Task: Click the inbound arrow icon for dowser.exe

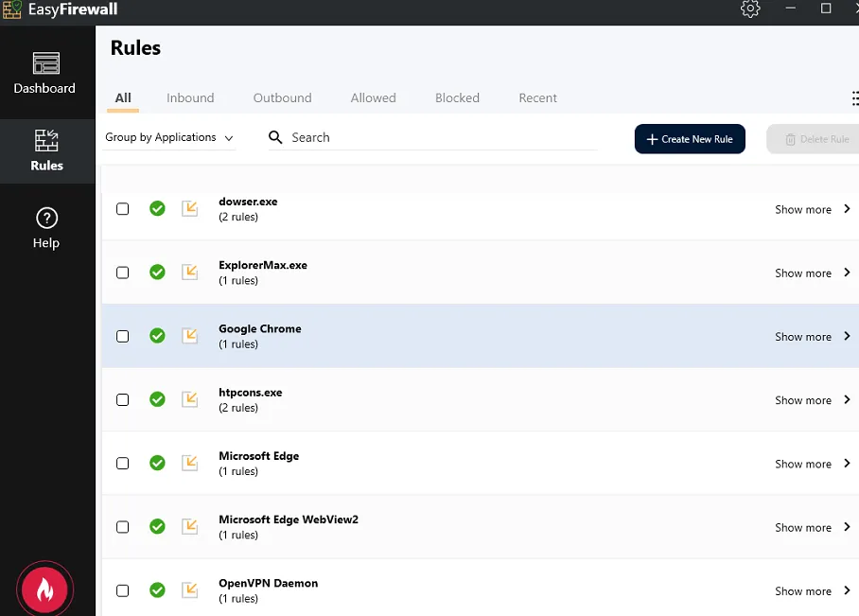Action: [x=190, y=208]
